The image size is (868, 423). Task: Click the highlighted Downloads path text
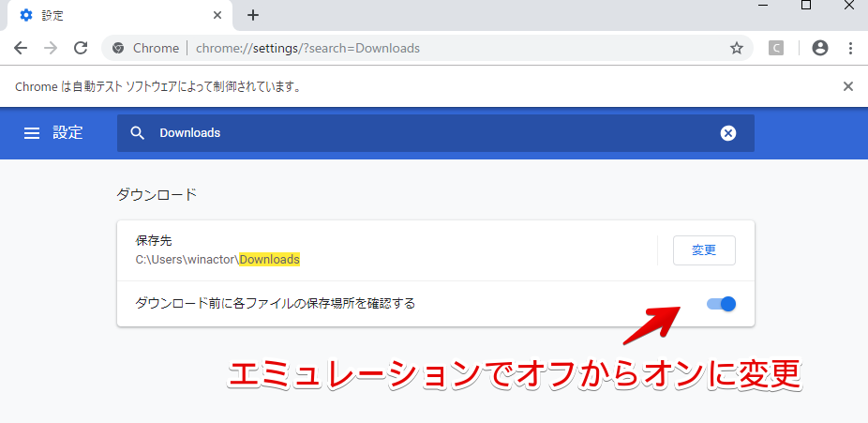coord(270,259)
